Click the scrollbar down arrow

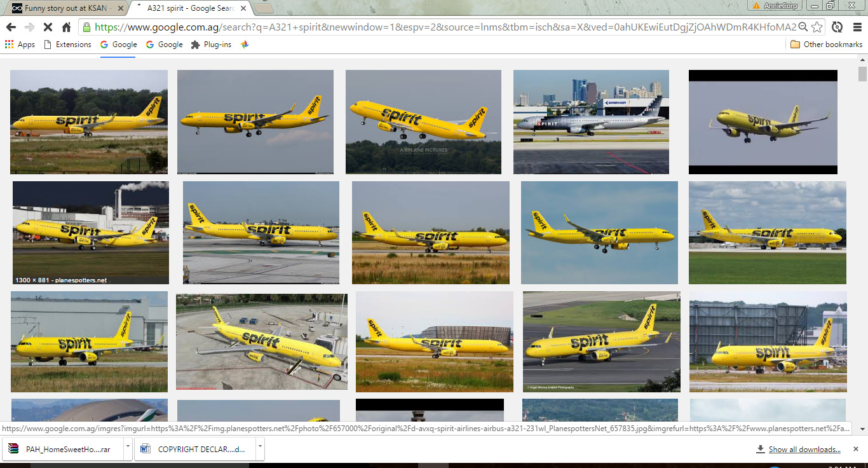click(x=862, y=429)
